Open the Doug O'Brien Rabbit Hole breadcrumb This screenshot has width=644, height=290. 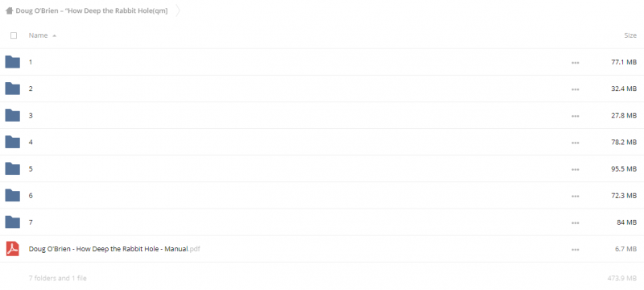coord(92,11)
